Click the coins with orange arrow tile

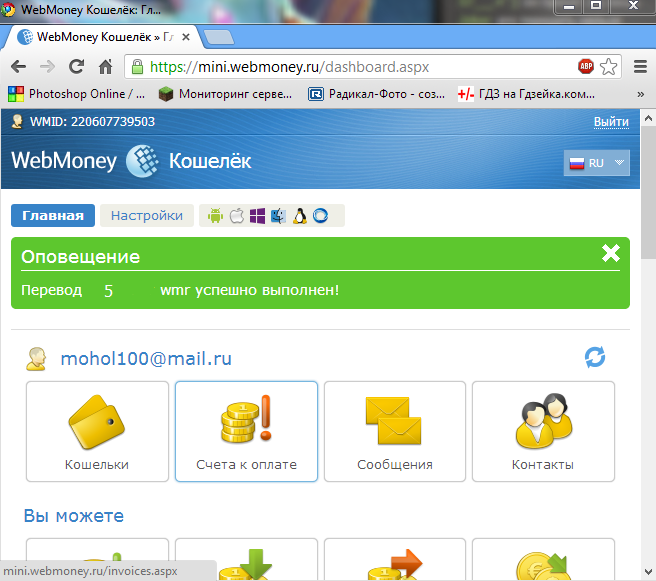(x=395, y=559)
